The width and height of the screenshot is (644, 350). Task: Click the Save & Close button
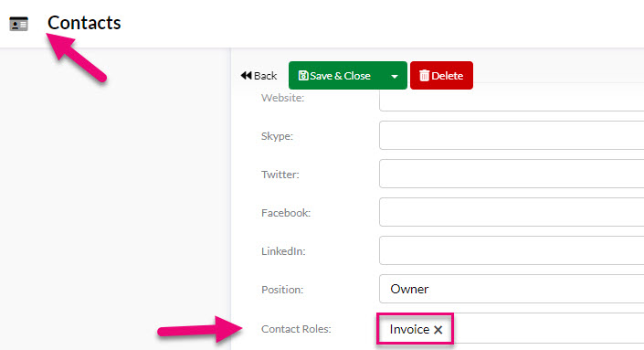pyautogui.click(x=335, y=76)
